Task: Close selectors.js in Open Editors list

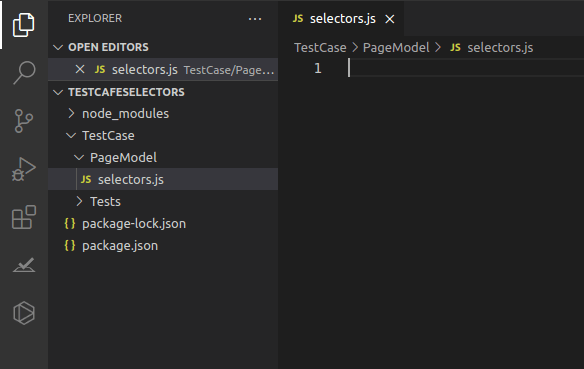Action: [80, 69]
